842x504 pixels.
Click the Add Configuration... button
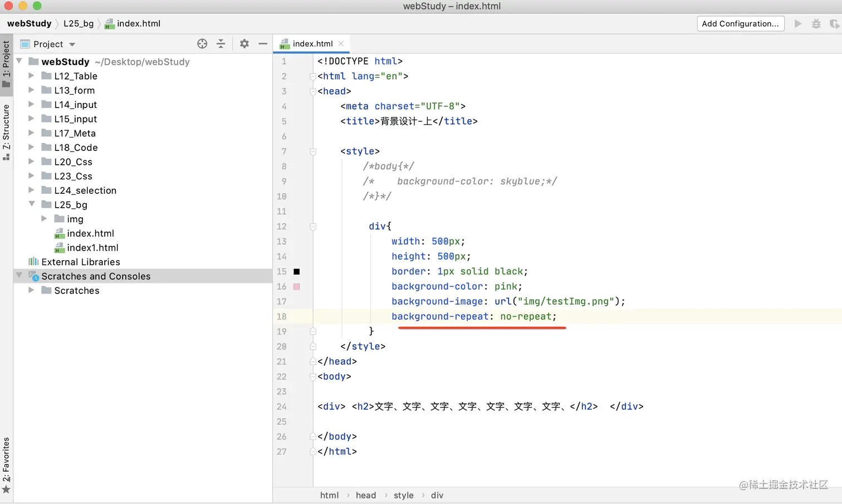pos(741,23)
